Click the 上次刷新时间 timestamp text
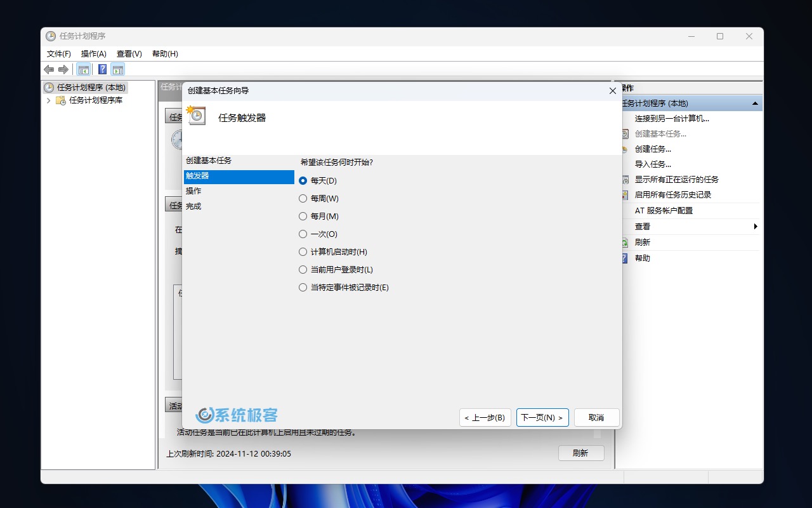Viewport: 812px width, 508px height. pos(228,453)
